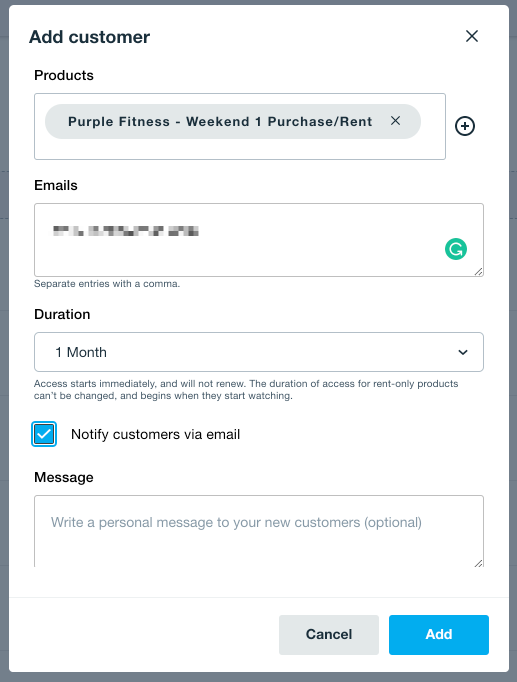The image size is (517, 682).
Task: Click empty space in the Products field
Action: 240,150
